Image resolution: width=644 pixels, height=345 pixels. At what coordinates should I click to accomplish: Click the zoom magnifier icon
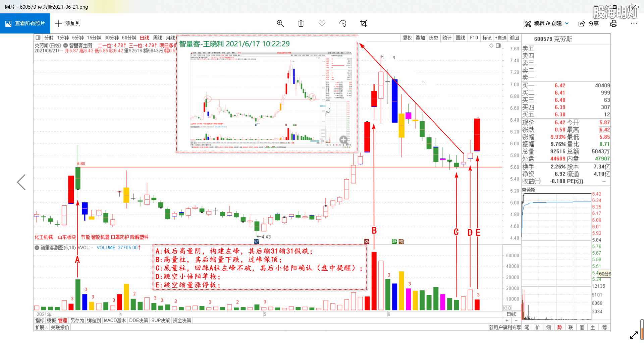280,23
